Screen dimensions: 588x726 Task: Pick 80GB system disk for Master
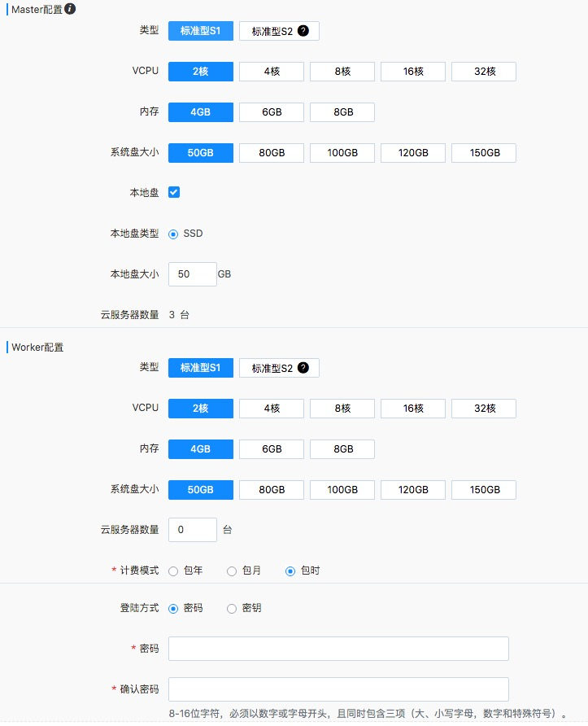pyautogui.click(x=272, y=153)
